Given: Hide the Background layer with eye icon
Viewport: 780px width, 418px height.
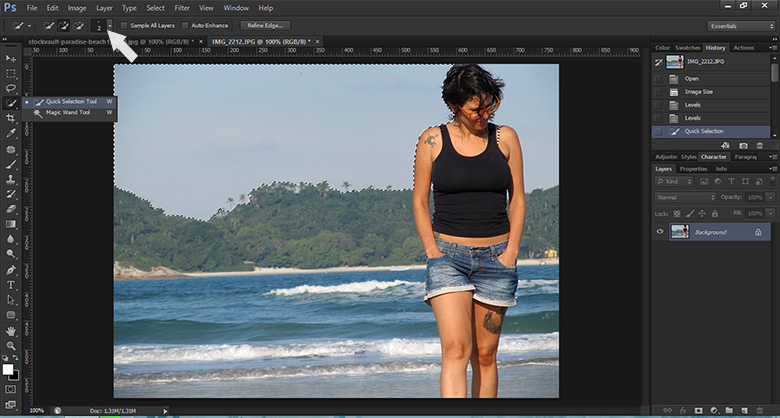Looking at the screenshot, I should tap(659, 232).
